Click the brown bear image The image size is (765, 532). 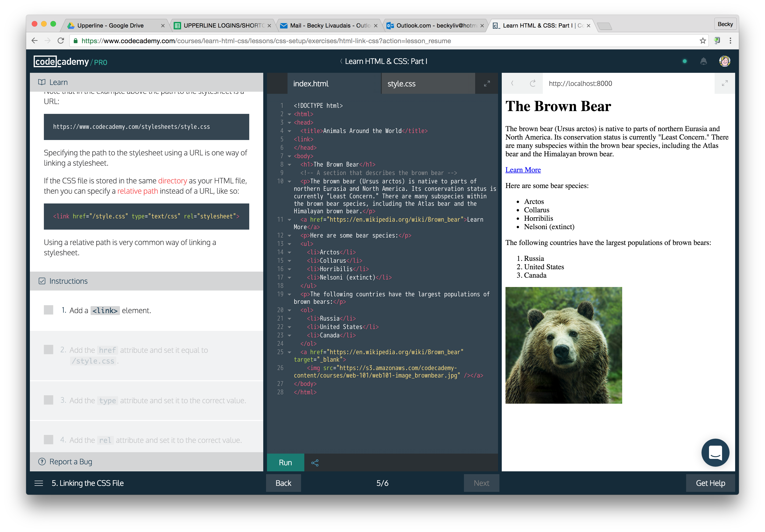pyautogui.click(x=563, y=345)
